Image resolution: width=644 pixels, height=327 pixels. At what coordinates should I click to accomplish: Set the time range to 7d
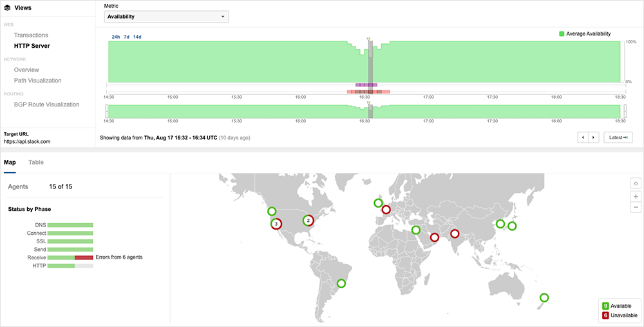126,37
